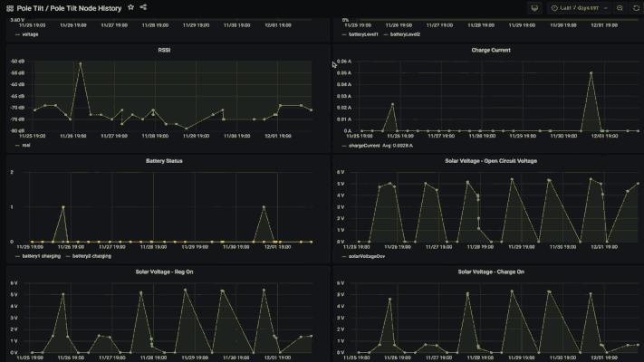
Task: Open the Charge Current panel title menu
Action: click(x=491, y=50)
